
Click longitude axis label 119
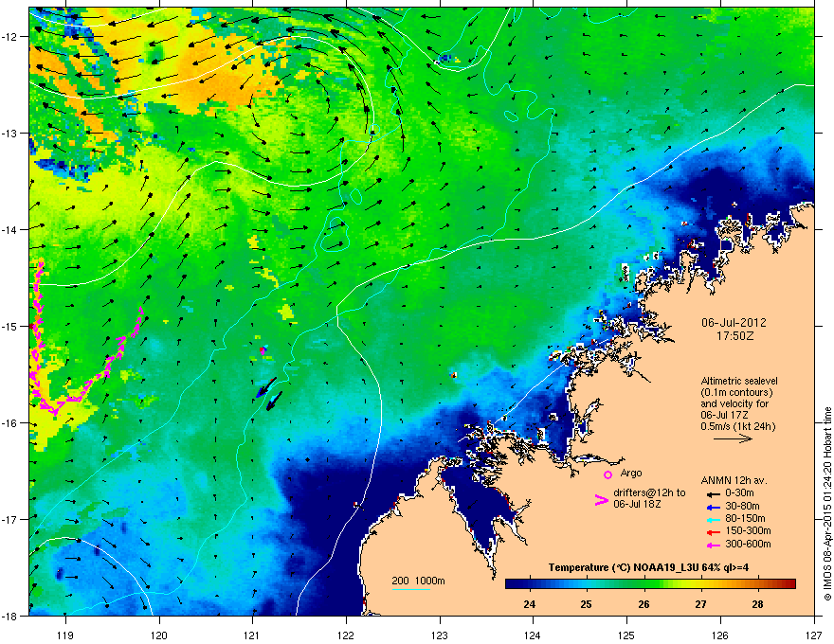point(65,635)
